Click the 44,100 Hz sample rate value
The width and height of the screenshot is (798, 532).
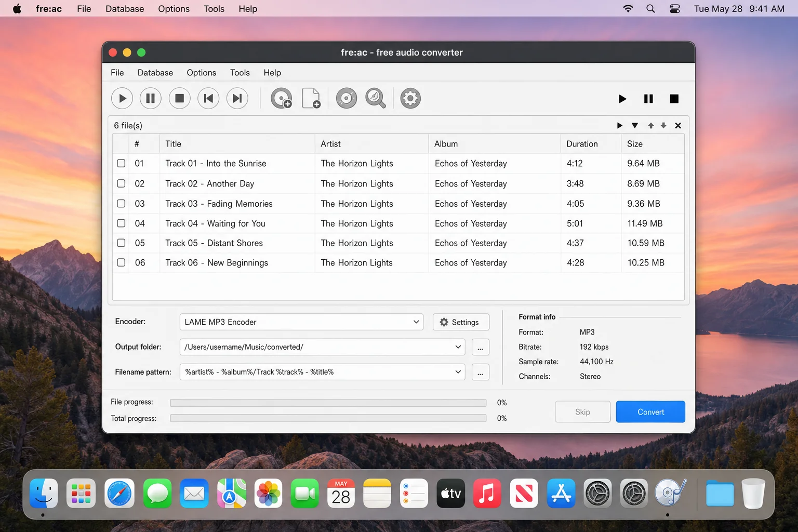click(596, 362)
